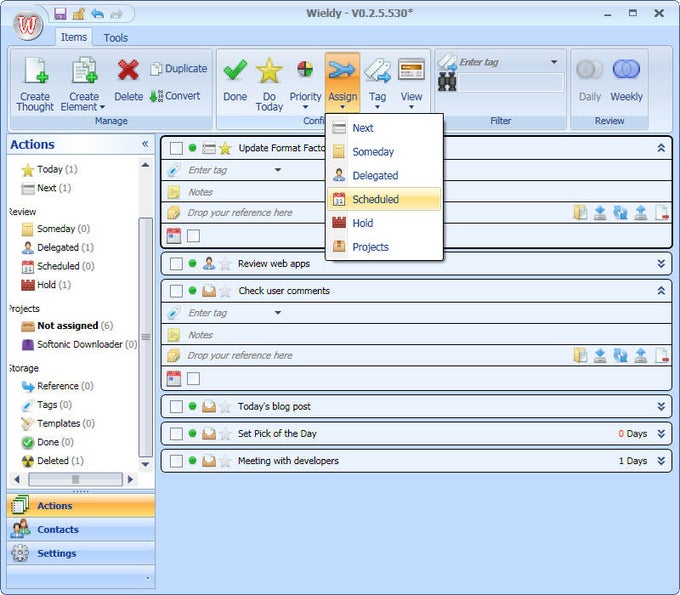Collapse the Check user comments item

pos(661,291)
